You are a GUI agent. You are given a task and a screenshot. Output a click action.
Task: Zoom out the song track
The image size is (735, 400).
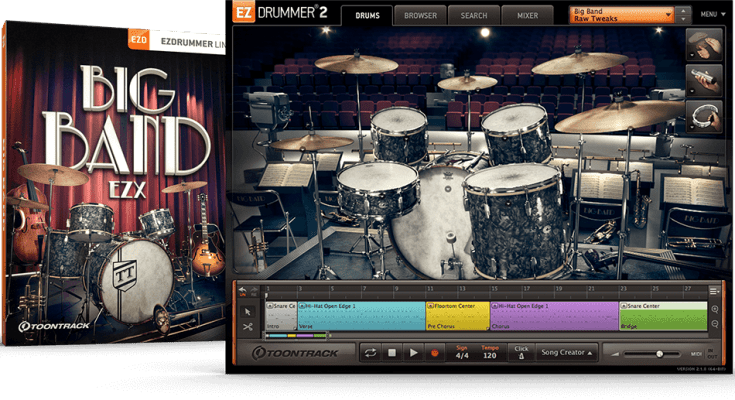click(x=714, y=324)
